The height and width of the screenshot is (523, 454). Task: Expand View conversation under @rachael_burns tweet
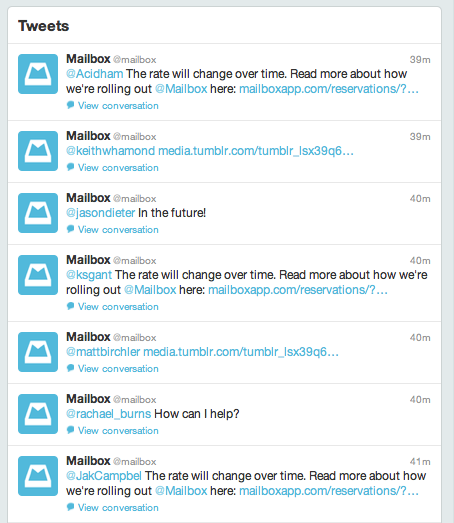(x=118, y=431)
